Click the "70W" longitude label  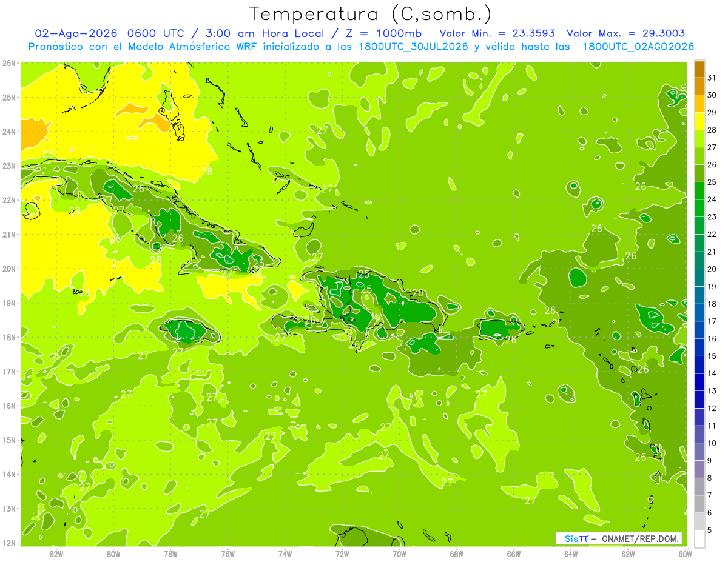[x=399, y=554]
